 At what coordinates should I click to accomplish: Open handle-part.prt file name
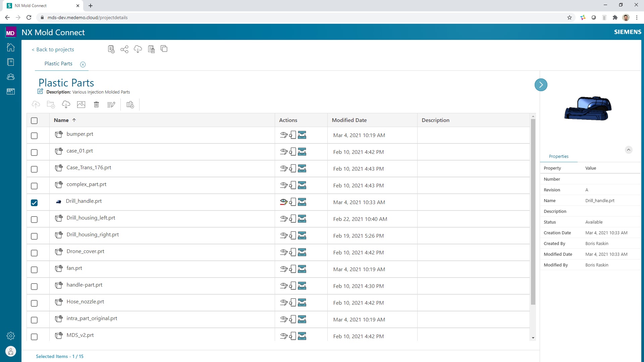pyautogui.click(x=85, y=285)
